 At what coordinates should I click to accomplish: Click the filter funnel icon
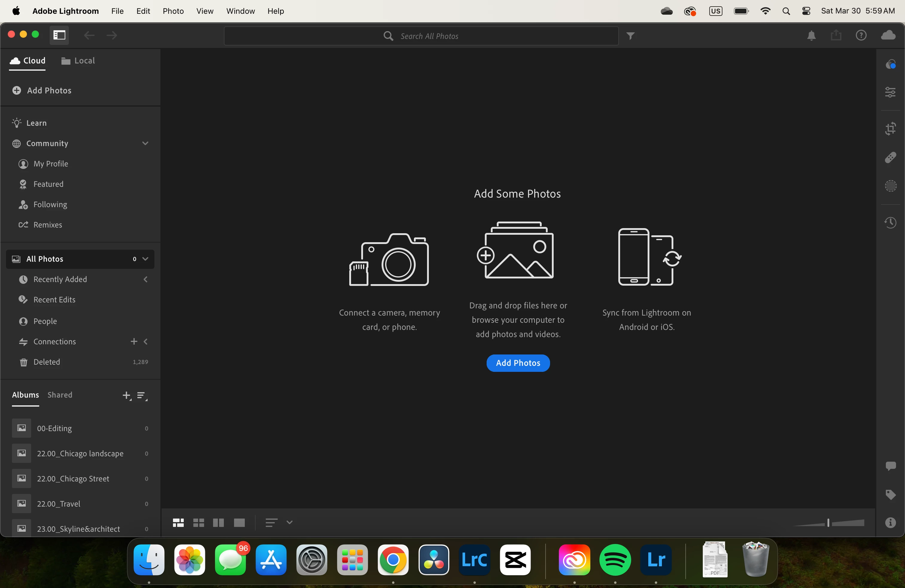631,36
